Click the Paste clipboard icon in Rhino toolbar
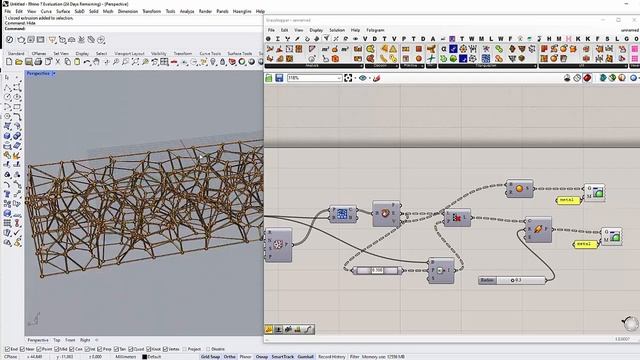Image resolution: width=640 pixels, height=360 pixels. [x=77, y=62]
